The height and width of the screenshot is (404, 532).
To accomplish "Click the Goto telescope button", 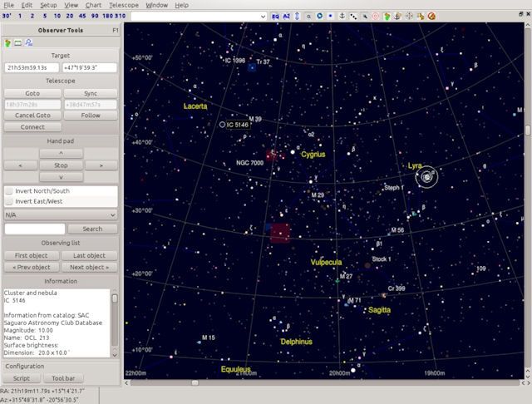I will click(32, 93).
